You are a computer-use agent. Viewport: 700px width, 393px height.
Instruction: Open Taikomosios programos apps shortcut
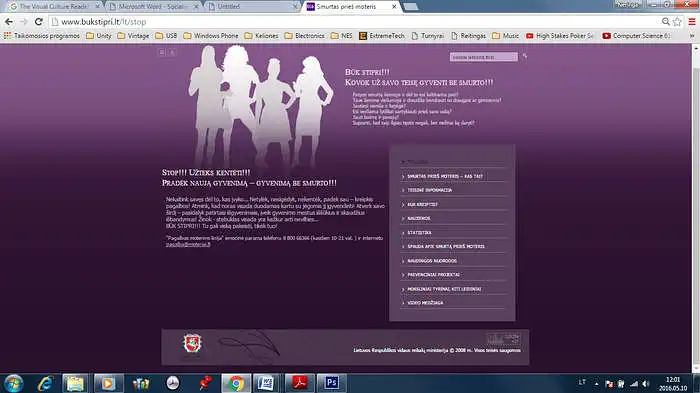click(x=42, y=36)
